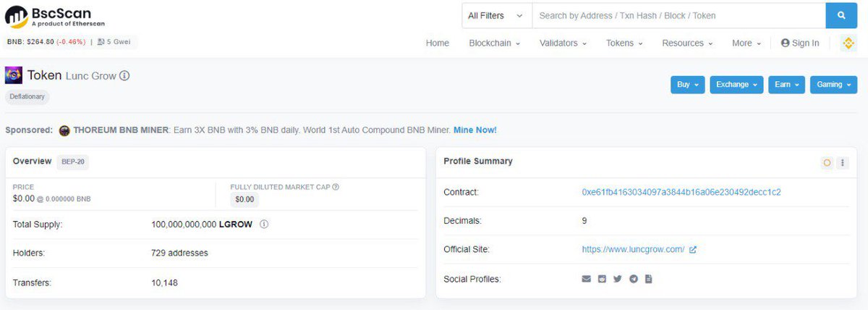The height and width of the screenshot is (310, 868).
Task: Expand the Blockchain menu
Action: tap(495, 43)
